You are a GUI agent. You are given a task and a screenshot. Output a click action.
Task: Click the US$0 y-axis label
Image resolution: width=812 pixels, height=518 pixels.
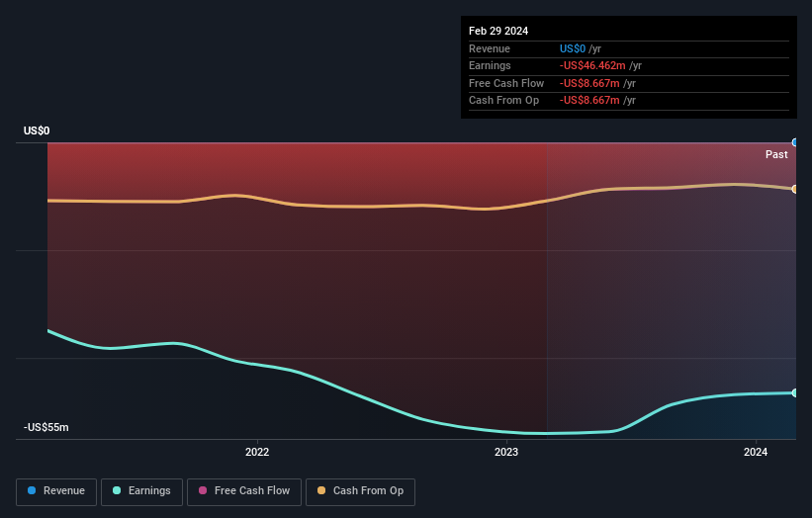point(37,130)
